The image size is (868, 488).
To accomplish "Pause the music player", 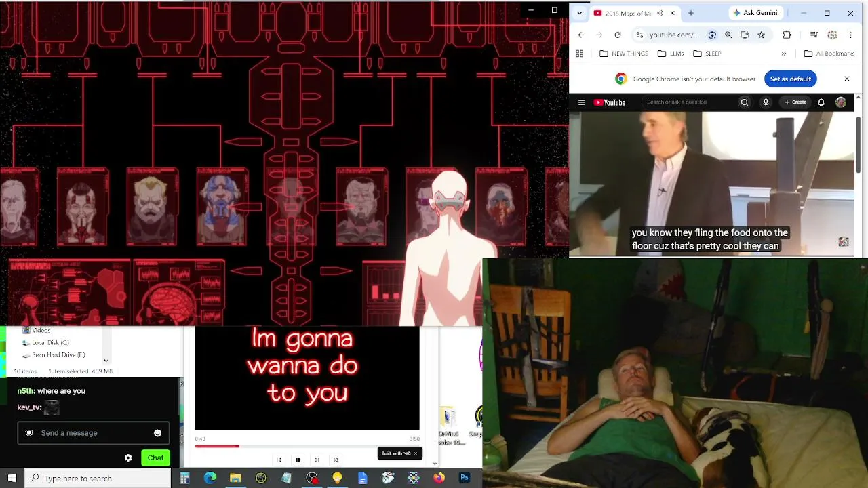I will click(298, 460).
